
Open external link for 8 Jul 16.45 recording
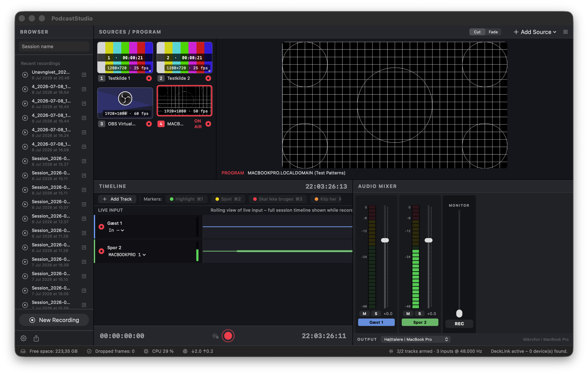tap(84, 104)
